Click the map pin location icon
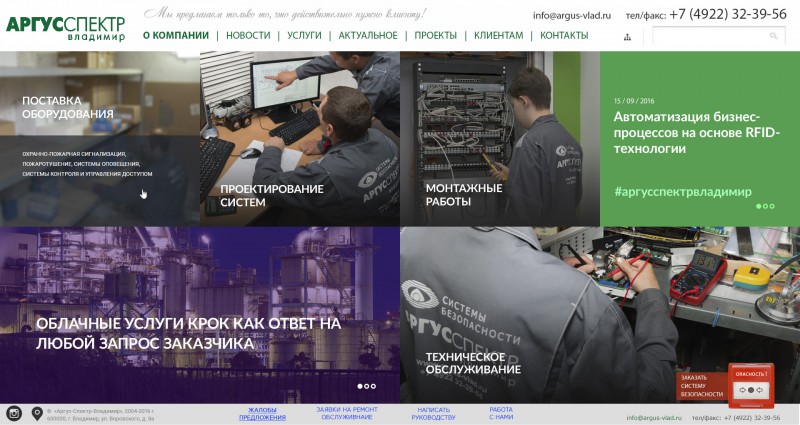The width and height of the screenshot is (800, 425). pyautogui.click(x=37, y=414)
